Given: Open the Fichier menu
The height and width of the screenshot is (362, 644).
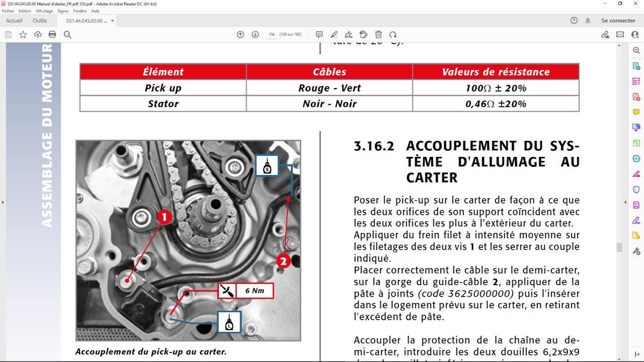Looking at the screenshot, I should (8, 11).
